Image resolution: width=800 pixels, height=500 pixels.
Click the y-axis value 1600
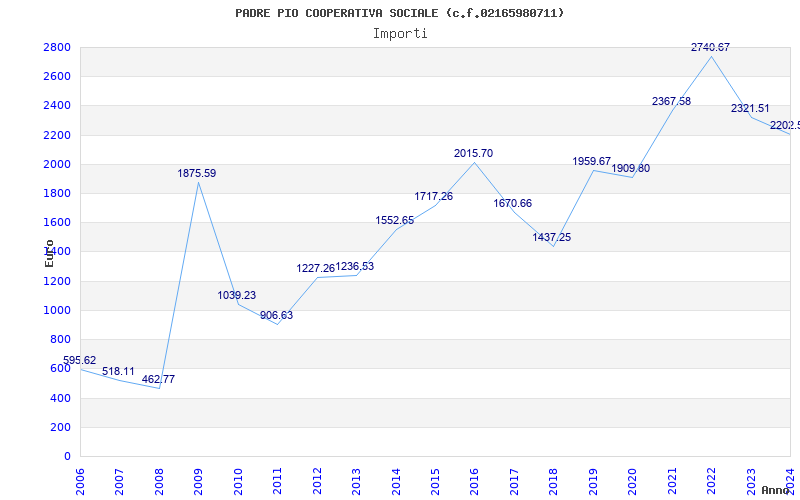(x=57, y=222)
